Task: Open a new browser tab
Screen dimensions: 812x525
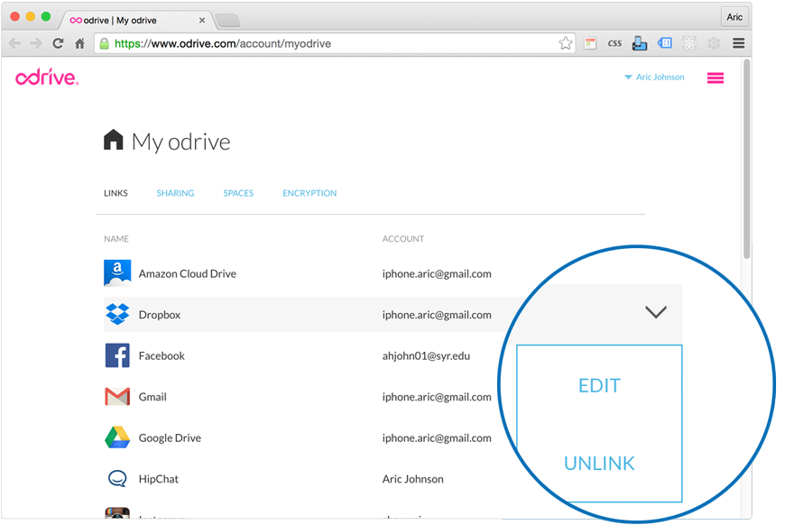Action: pos(227,21)
